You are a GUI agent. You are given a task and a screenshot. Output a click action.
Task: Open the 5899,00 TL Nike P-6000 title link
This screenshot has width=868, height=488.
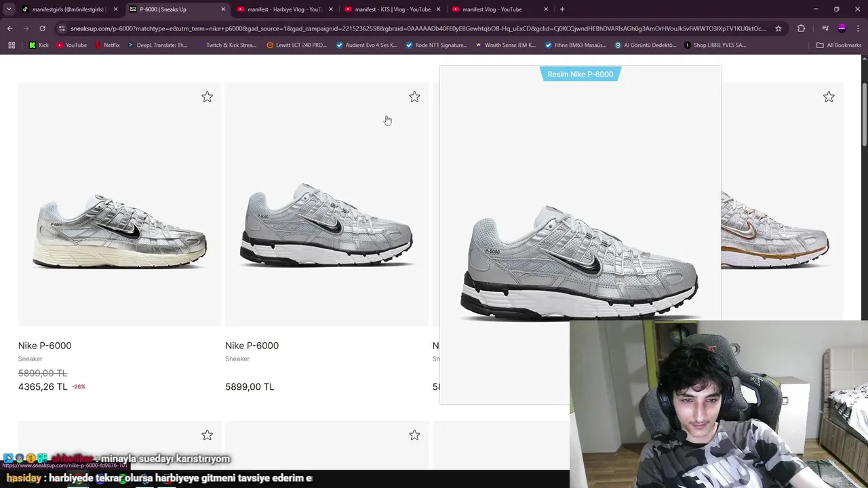pos(252,346)
